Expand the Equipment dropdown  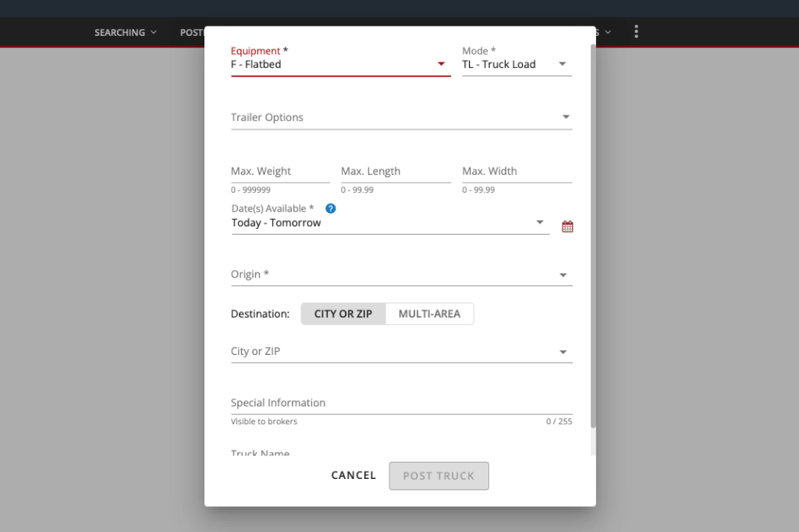(441, 64)
